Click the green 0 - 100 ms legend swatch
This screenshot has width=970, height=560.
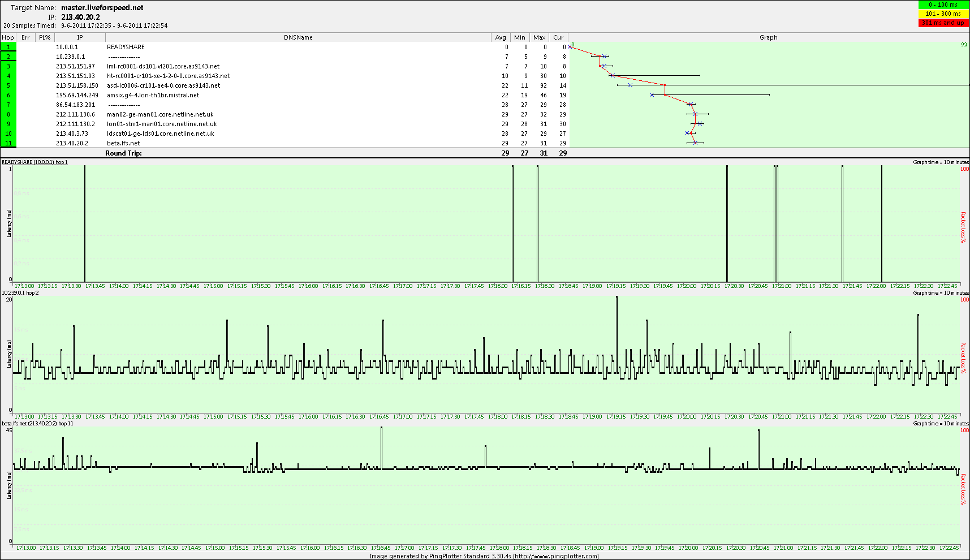pyautogui.click(x=943, y=5)
